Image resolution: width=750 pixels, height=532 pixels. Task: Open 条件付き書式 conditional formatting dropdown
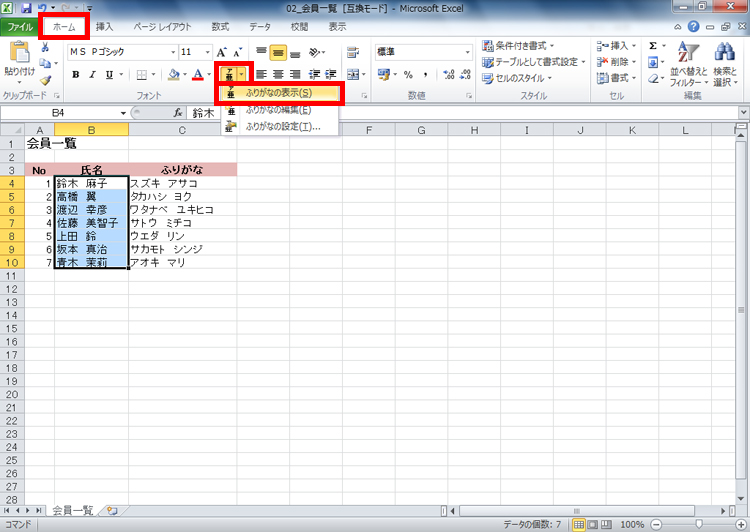click(518, 46)
